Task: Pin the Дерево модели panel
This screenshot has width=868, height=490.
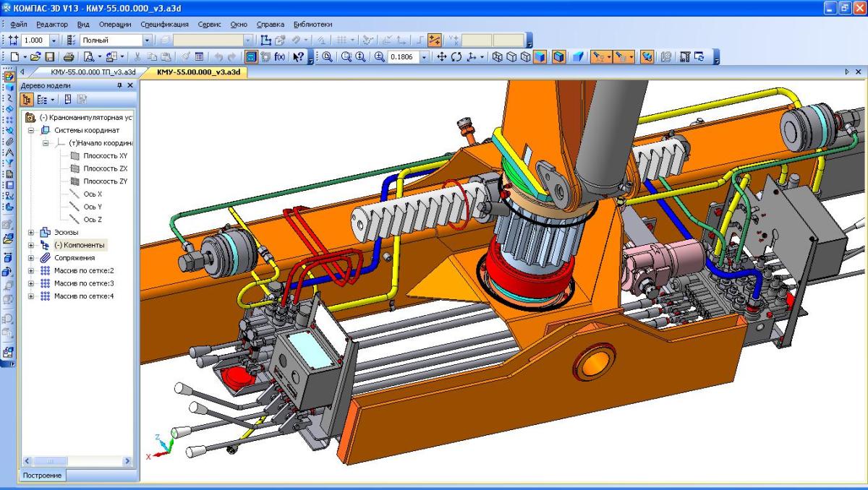Action: tap(120, 85)
